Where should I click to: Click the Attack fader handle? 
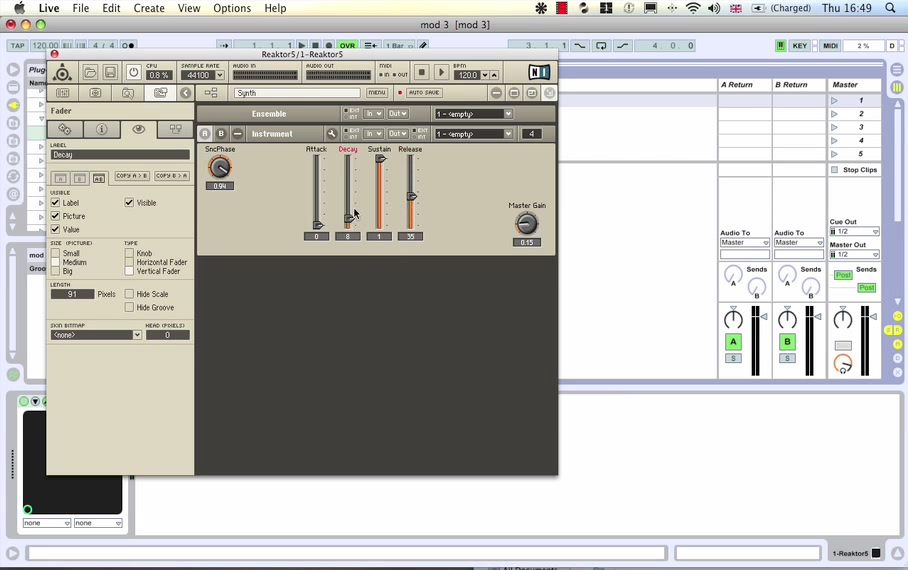click(x=317, y=225)
